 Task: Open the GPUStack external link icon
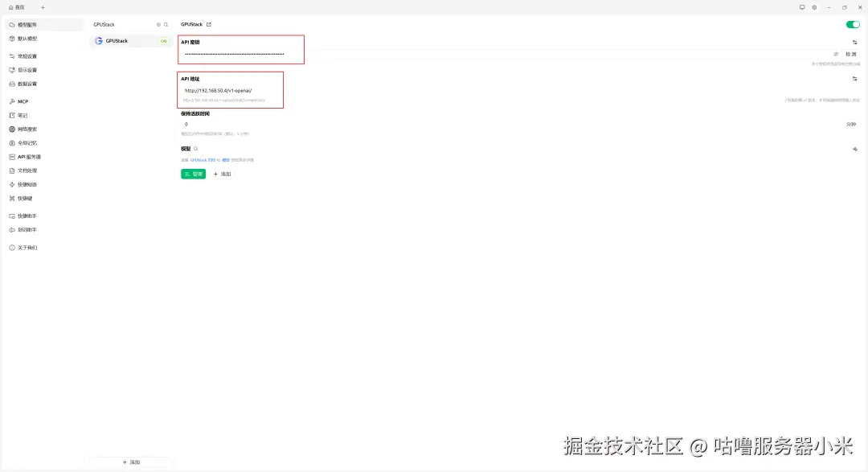click(x=209, y=24)
